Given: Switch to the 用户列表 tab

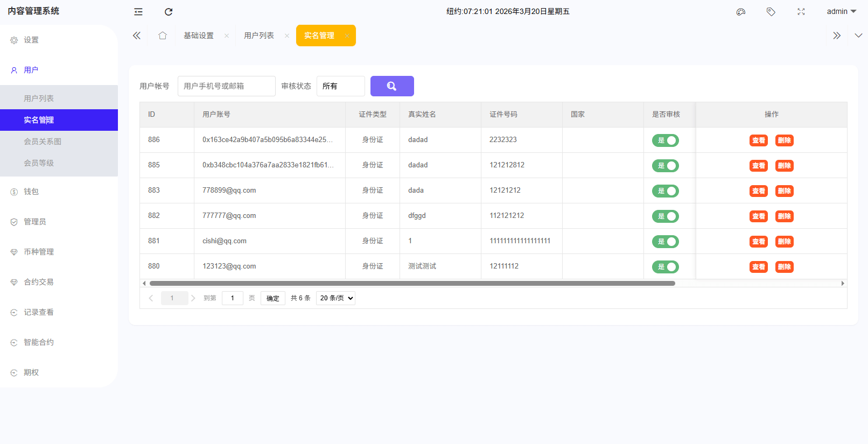Looking at the screenshot, I should pos(259,36).
